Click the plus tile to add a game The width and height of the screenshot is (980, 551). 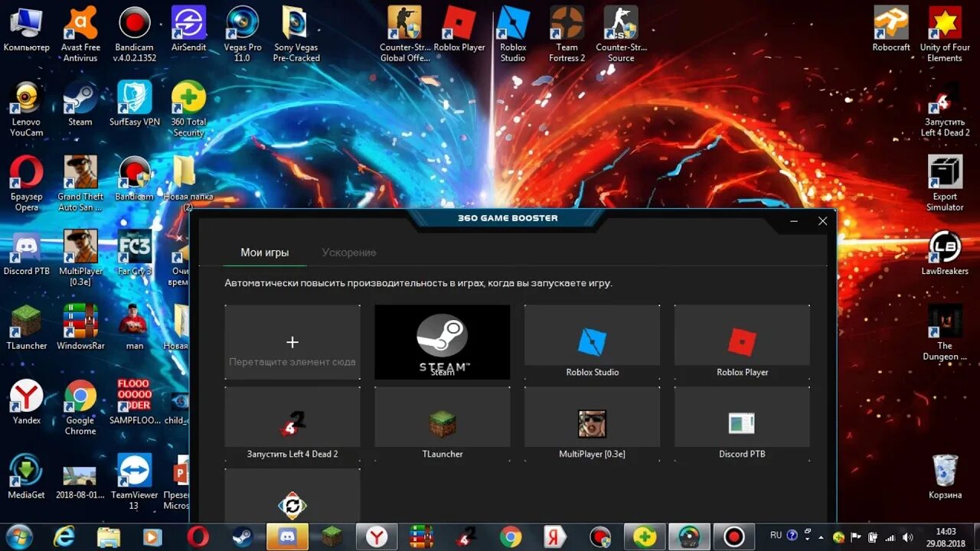click(x=292, y=342)
